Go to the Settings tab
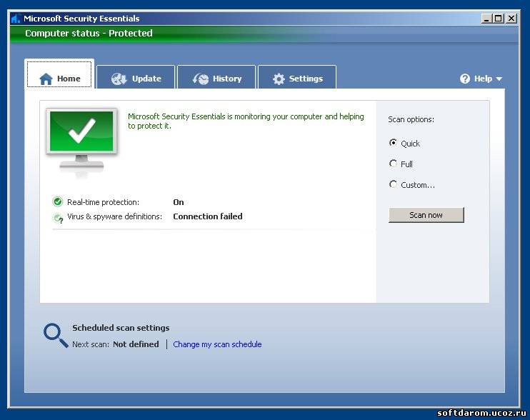This screenshot has height=420, width=530. (x=297, y=78)
